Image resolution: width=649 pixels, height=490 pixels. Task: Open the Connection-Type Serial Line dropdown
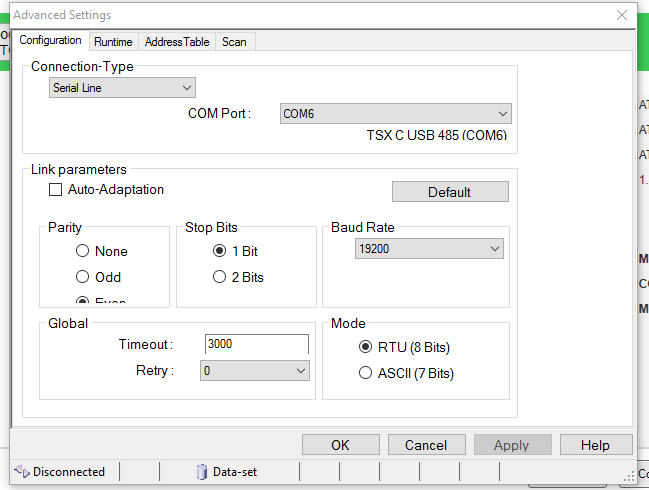click(123, 88)
